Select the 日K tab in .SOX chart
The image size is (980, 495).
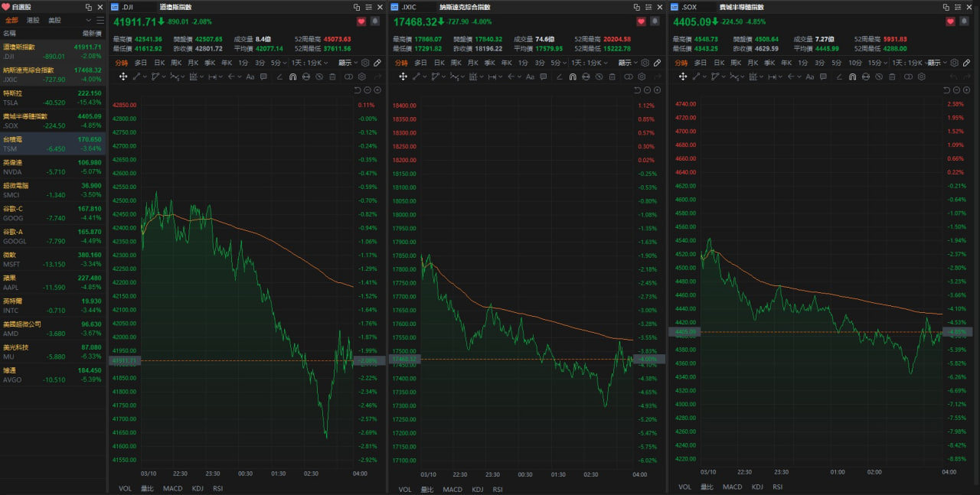pos(720,63)
